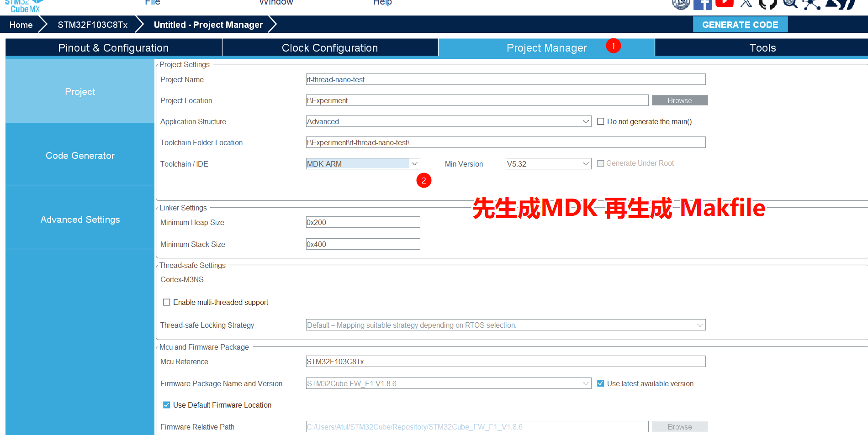This screenshot has height=435, width=868.
Task: Click the Toolchain Folder Location field
Action: pos(506,142)
